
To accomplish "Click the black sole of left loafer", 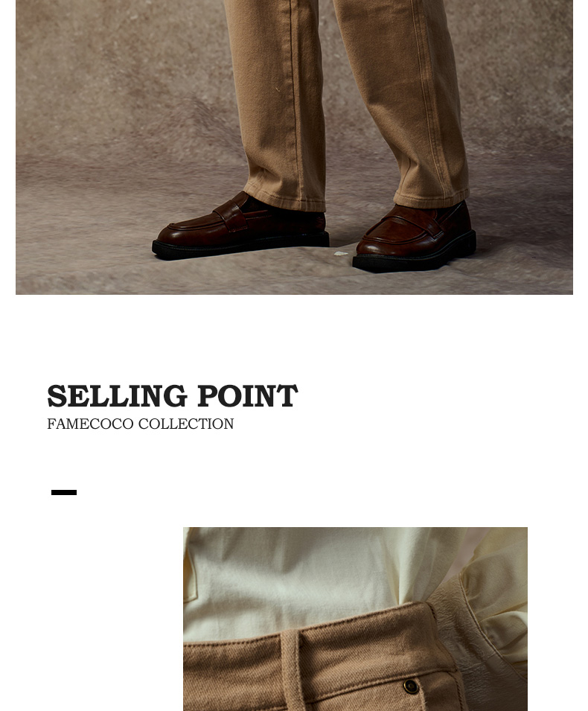I will tap(240, 247).
